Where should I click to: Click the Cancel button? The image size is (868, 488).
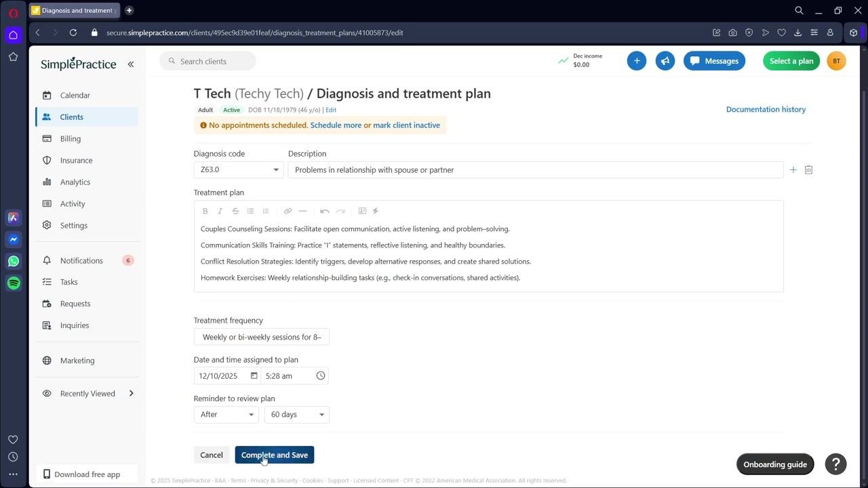[212, 455]
